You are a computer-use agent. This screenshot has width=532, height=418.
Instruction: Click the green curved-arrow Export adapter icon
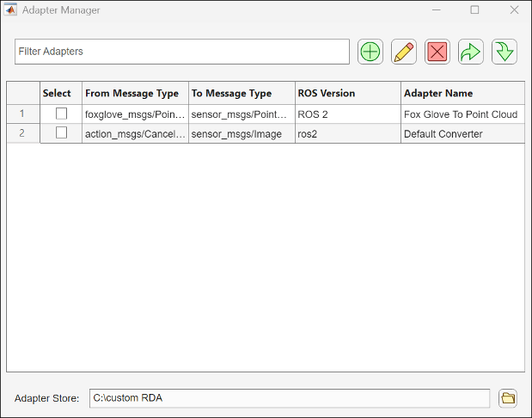[x=471, y=52]
